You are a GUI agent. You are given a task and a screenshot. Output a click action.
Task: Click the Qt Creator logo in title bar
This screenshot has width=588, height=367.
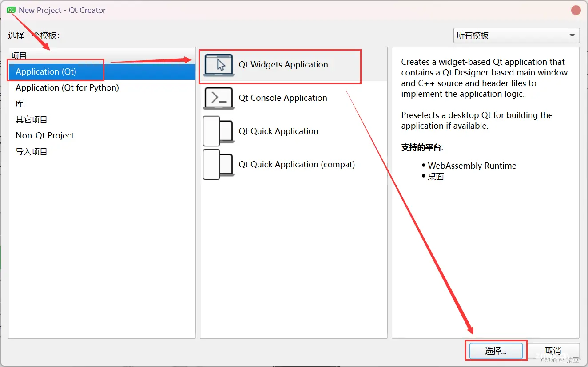[x=11, y=10]
